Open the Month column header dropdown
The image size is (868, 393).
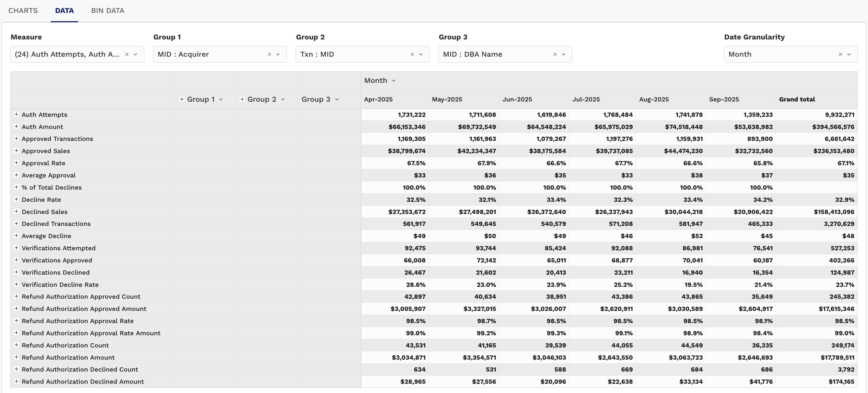[x=393, y=81]
